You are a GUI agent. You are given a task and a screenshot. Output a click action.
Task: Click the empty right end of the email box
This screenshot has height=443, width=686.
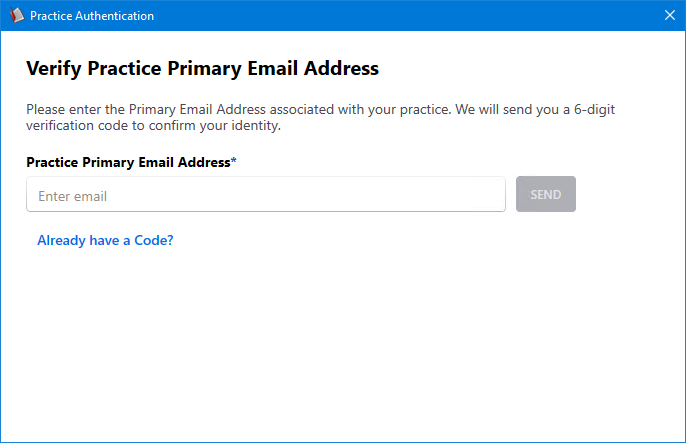click(x=470, y=195)
